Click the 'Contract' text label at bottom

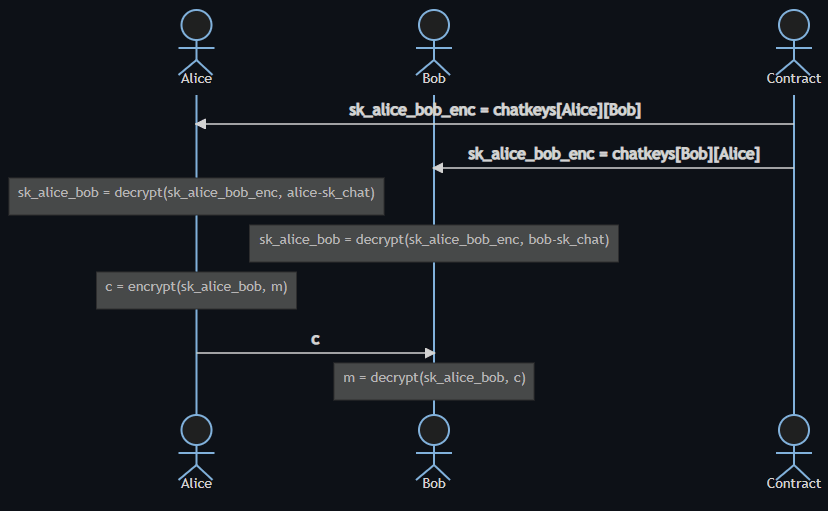793,483
